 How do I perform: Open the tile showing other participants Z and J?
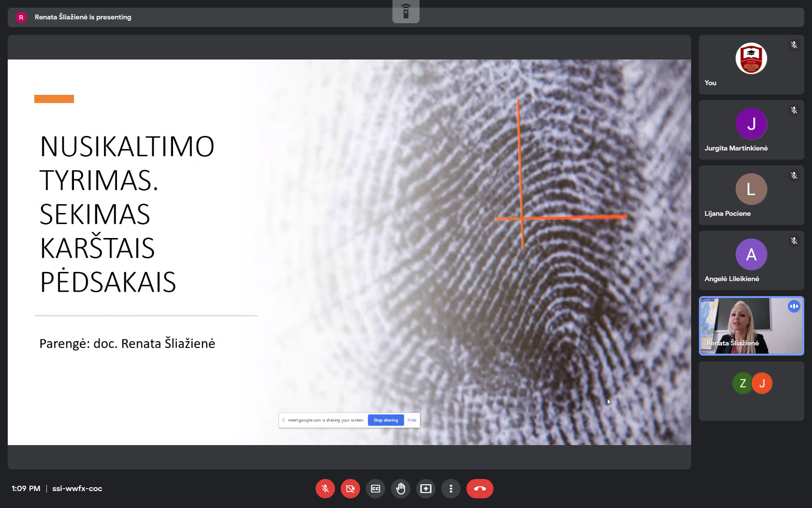point(752,391)
